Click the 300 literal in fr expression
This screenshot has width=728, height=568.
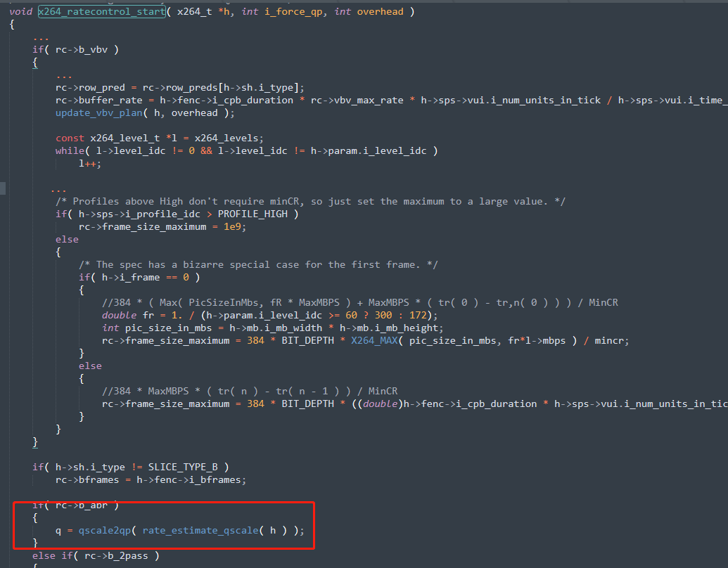click(x=383, y=315)
